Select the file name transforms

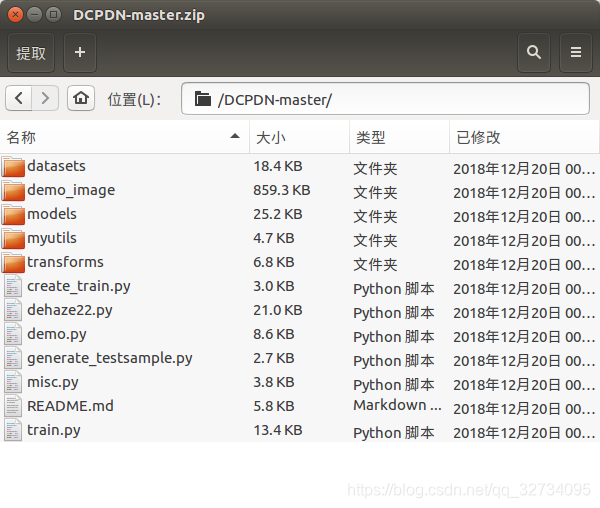[x=65, y=262]
